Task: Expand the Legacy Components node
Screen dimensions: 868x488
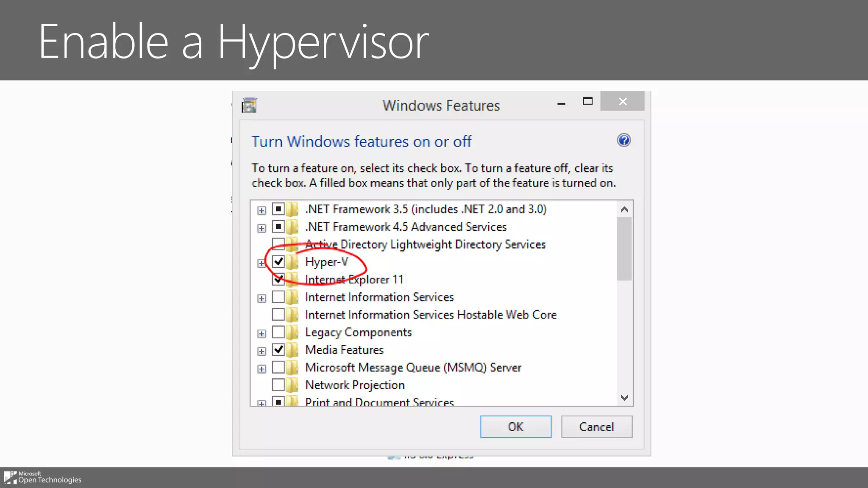Action: 262,334
